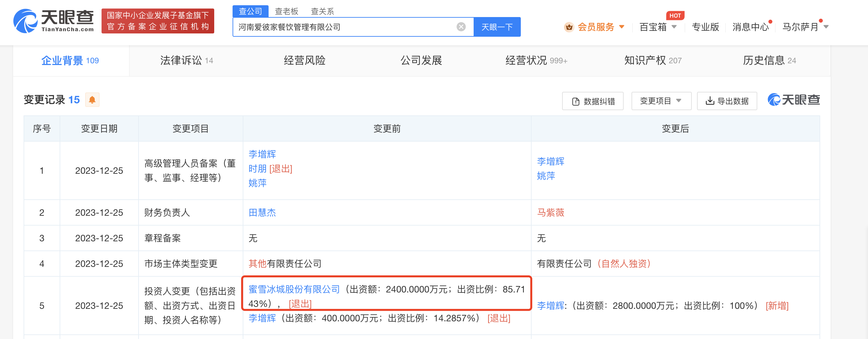Image resolution: width=868 pixels, height=339 pixels.
Task: Clear the search field with X icon
Action: click(x=461, y=27)
